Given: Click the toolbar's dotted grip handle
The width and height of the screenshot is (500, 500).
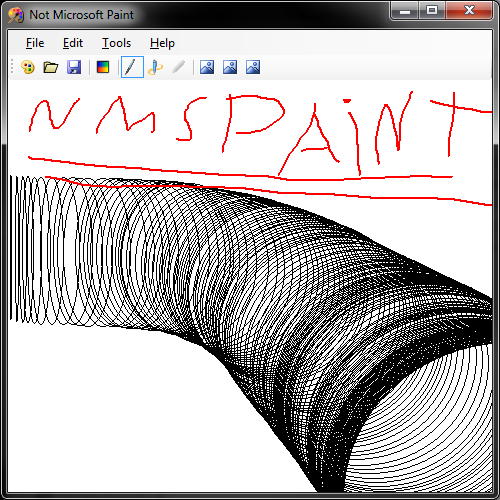Looking at the screenshot, I should click(x=12, y=67).
